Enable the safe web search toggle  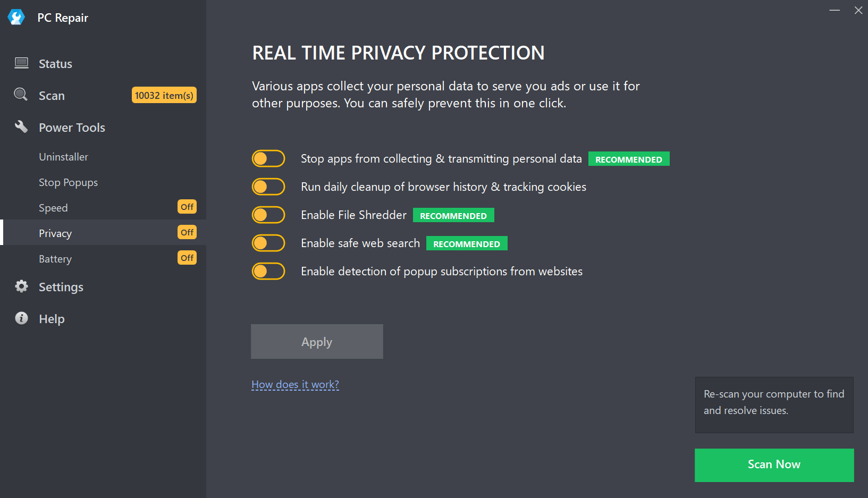pos(268,243)
